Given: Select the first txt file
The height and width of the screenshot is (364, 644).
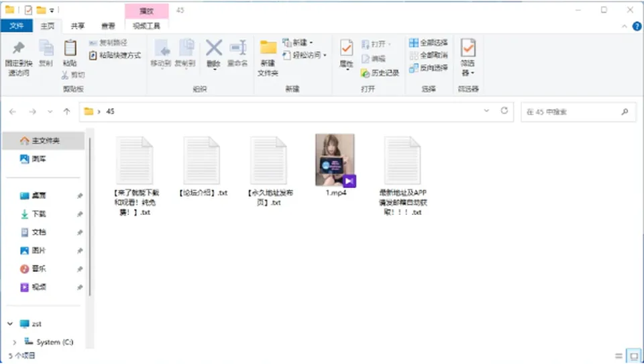Looking at the screenshot, I should coord(136,176).
